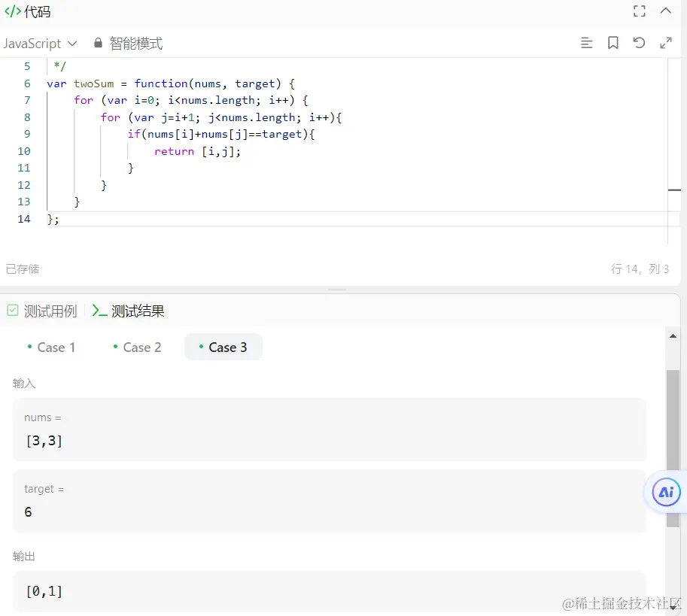The image size is (687, 616).
Task: Select the Case 3 tab
Action: click(223, 347)
